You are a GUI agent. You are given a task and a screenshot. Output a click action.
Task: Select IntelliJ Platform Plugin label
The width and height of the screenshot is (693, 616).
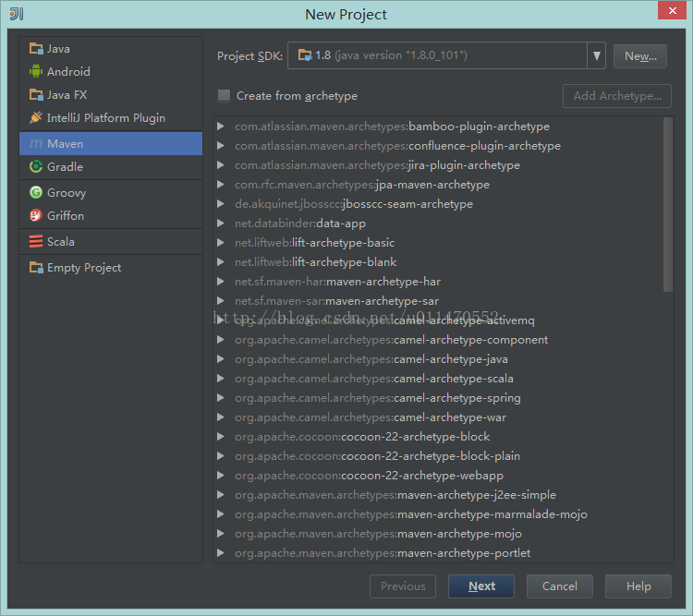click(x=106, y=118)
